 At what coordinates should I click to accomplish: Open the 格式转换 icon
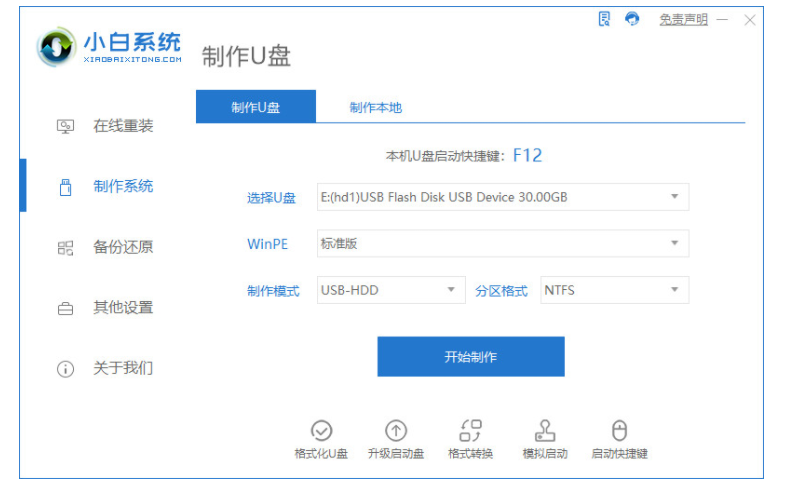(x=470, y=430)
